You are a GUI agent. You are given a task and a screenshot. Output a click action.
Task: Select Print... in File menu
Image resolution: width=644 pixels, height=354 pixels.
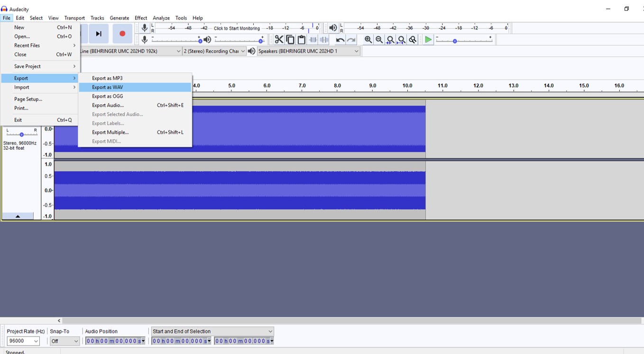click(40, 108)
